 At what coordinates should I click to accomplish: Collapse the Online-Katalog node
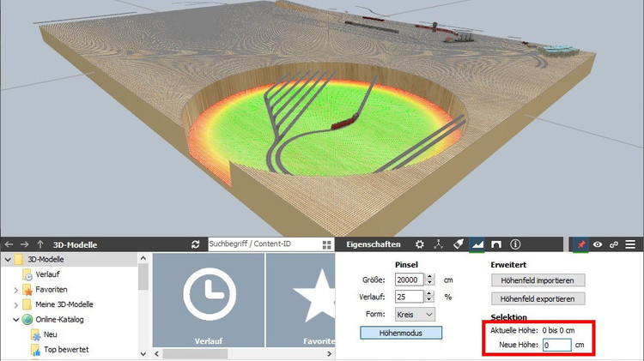(x=15, y=320)
